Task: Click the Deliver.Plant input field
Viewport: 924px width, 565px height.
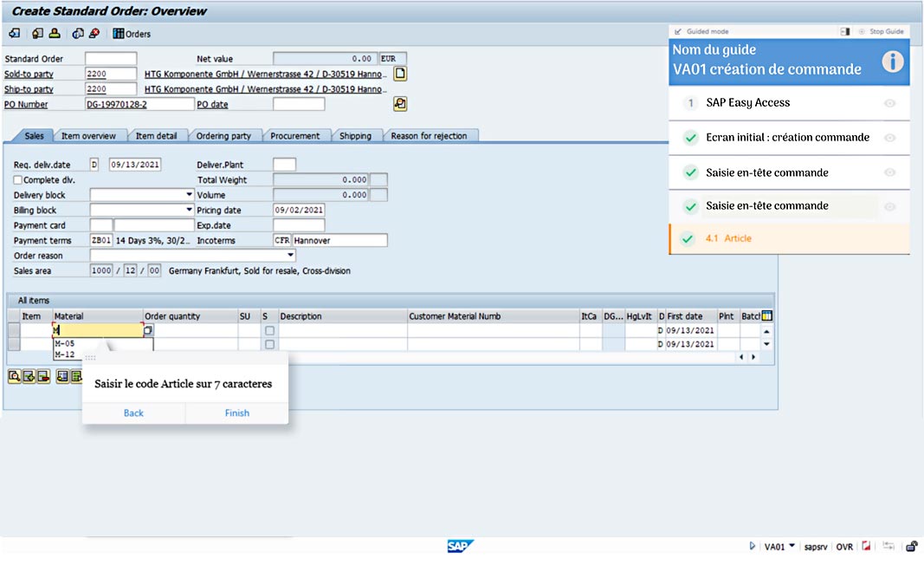Action: tap(285, 165)
